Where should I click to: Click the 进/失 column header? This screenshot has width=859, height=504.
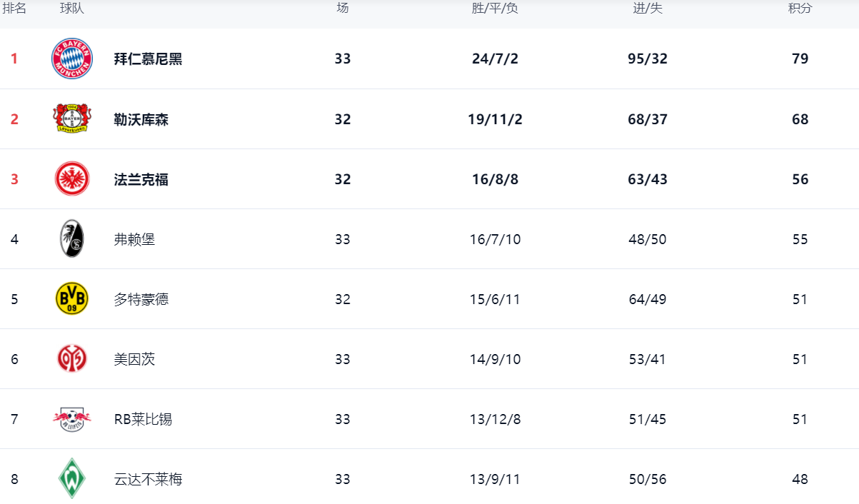(x=648, y=9)
